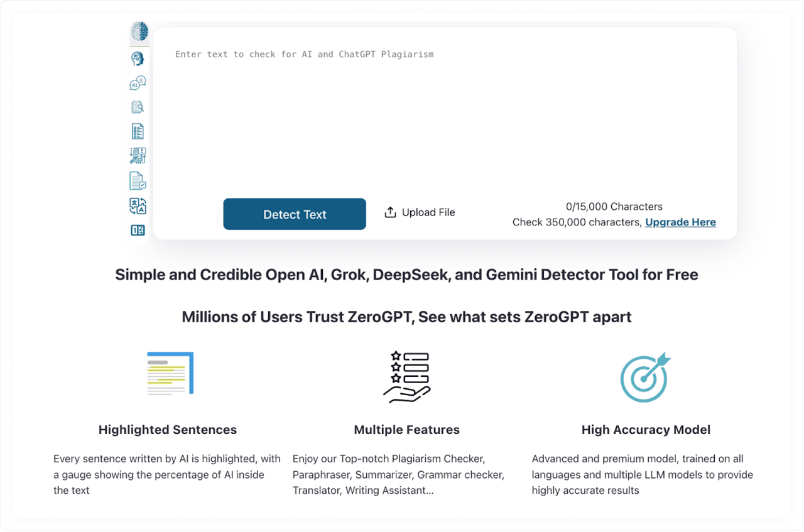Click Upload File
The height and width of the screenshot is (532, 804).
(428, 212)
